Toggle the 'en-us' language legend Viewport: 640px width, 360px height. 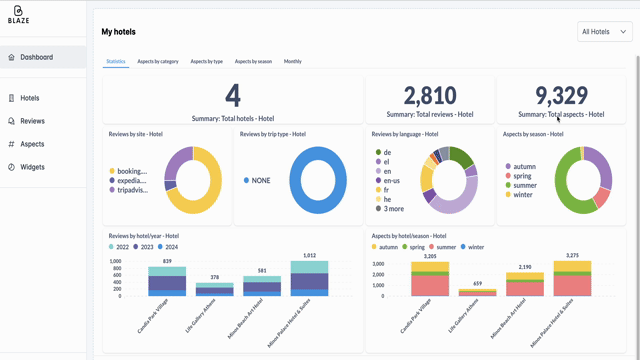coord(388,180)
